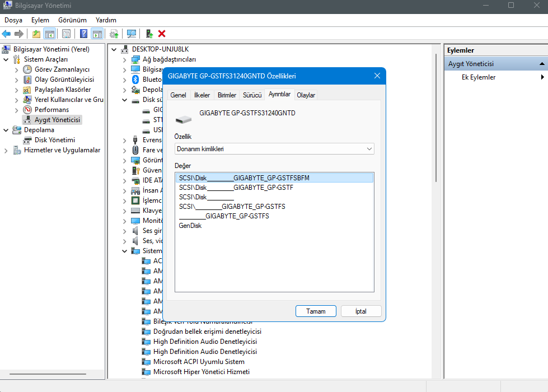Click the Properties toolbar icon

66,34
